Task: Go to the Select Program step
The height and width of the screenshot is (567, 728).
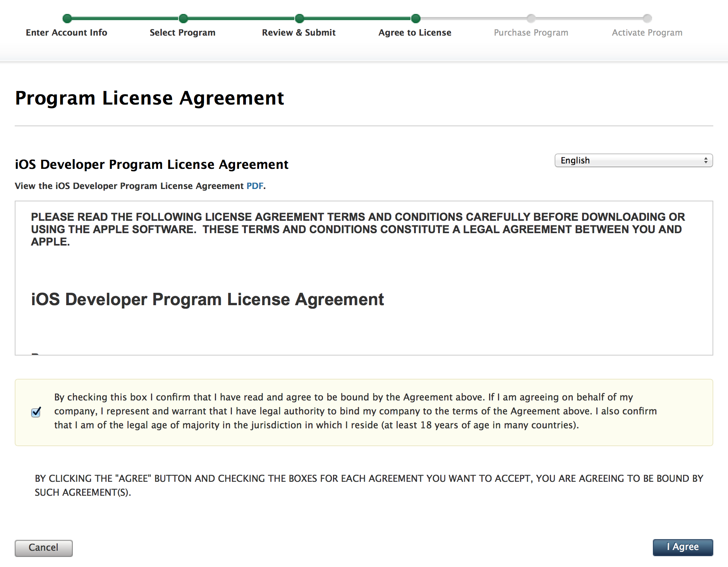Action: pos(182,33)
